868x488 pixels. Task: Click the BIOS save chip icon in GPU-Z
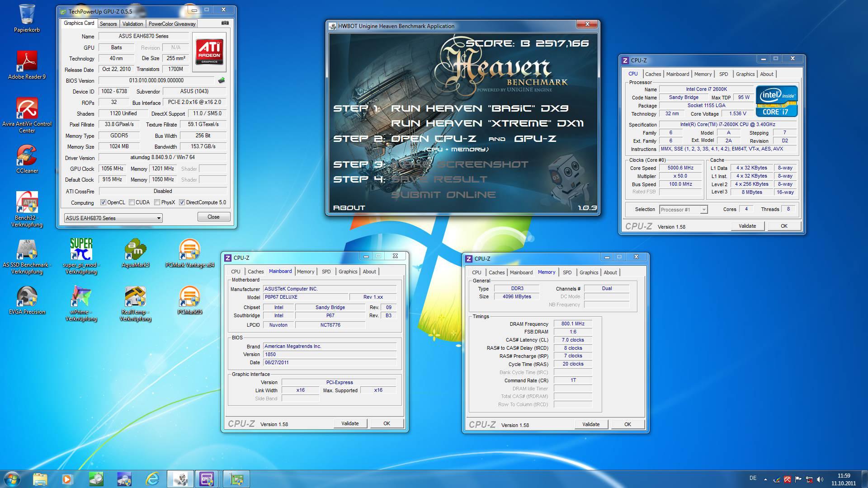pyautogui.click(x=221, y=80)
